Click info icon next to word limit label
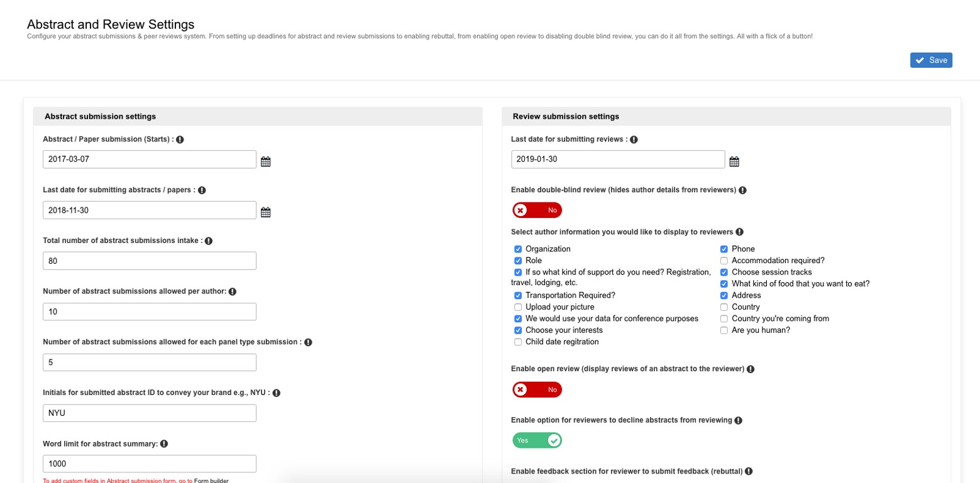Viewport: 980px width, 483px height. tap(164, 443)
